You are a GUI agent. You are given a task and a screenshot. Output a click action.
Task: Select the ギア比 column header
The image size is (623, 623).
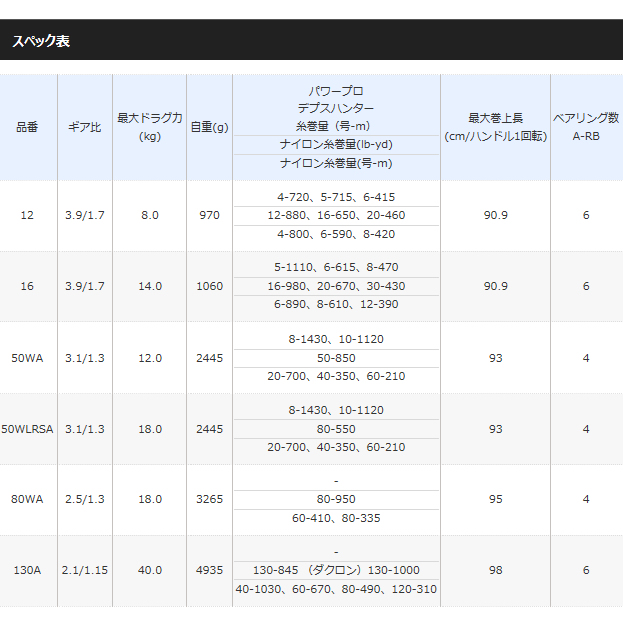pyautogui.click(x=85, y=127)
